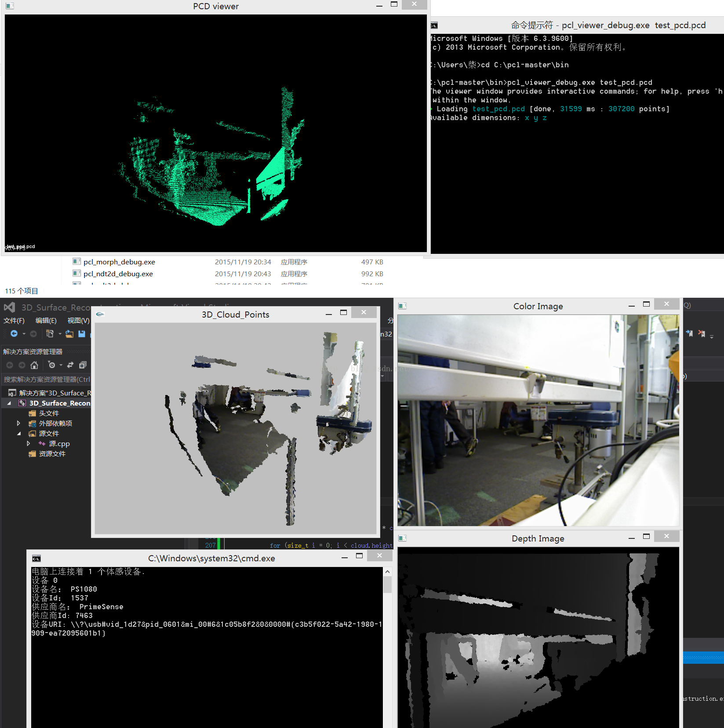Click the Solution Explorer search box
This screenshot has width=724, height=728.
tap(46, 379)
